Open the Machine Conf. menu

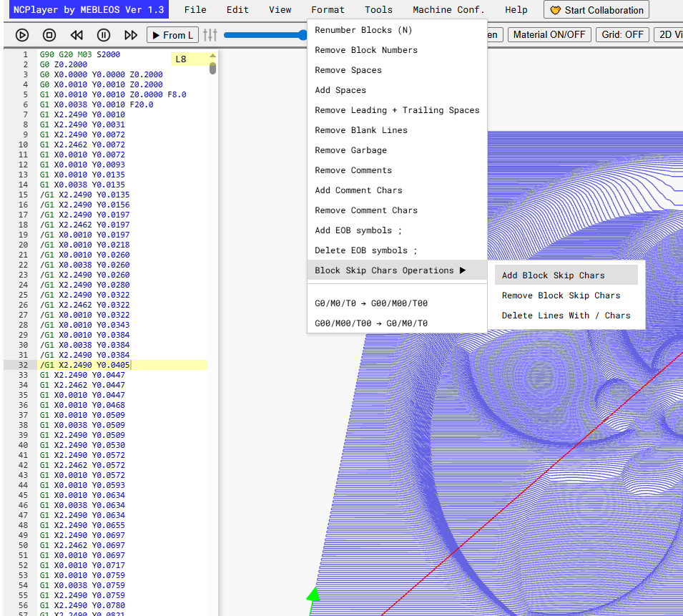(448, 9)
